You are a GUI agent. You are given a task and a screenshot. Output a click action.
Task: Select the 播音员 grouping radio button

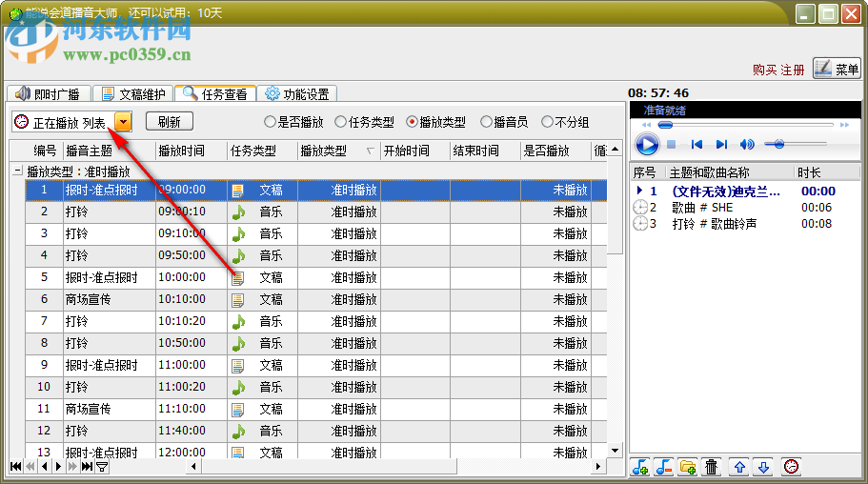[x=486, y=122]
